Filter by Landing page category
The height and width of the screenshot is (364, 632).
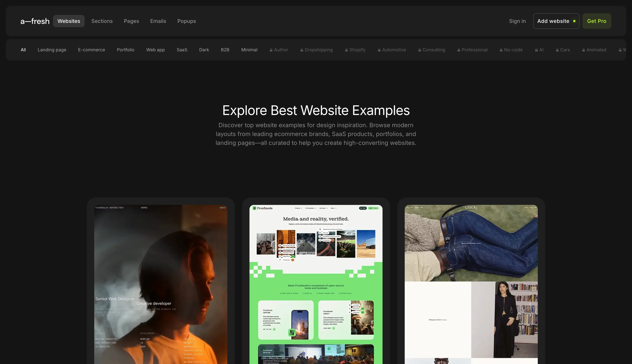(x=52, y=50)
